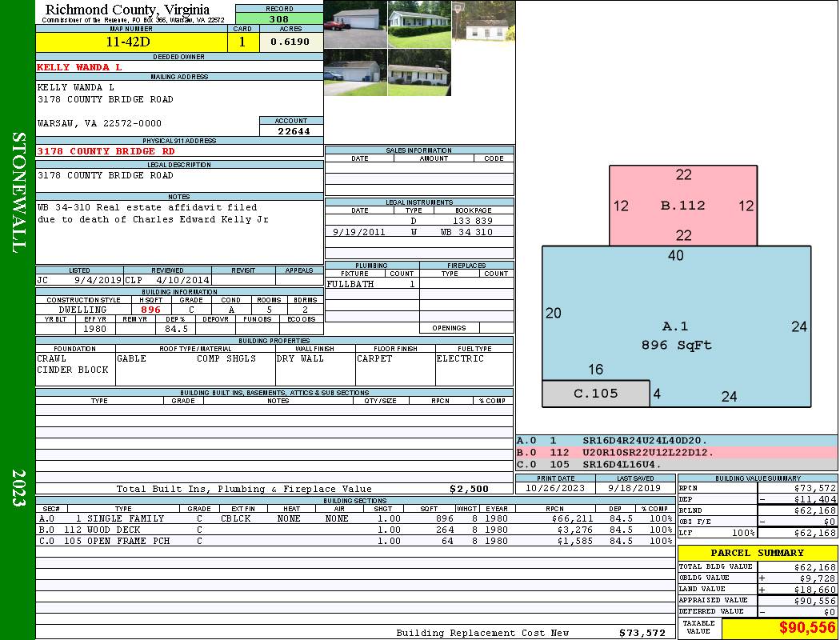Click the acres value 0.6190
Viewport: 840px width, 640px height.
coord(290,42)
